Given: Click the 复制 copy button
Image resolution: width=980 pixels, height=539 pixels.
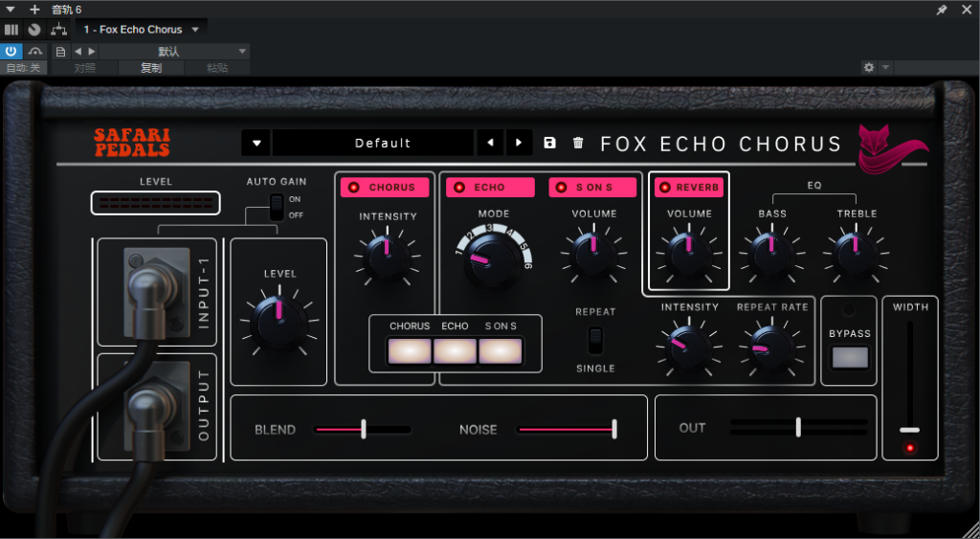Looking at the screenshot, I should (x=151, y=68).
